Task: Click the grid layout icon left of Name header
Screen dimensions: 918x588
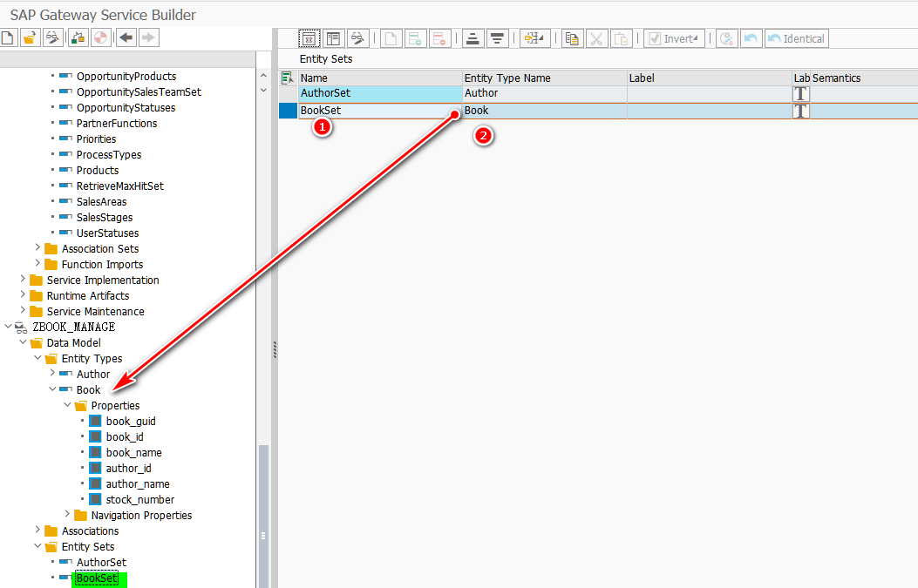Action: [287, 78]
